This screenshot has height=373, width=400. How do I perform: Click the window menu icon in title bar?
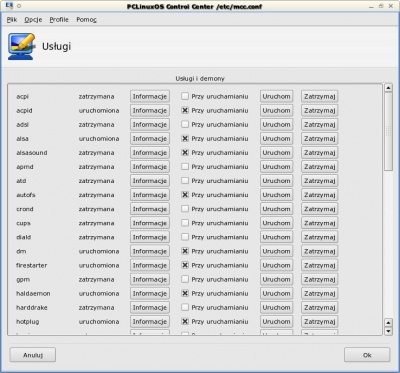click(9, 6)
